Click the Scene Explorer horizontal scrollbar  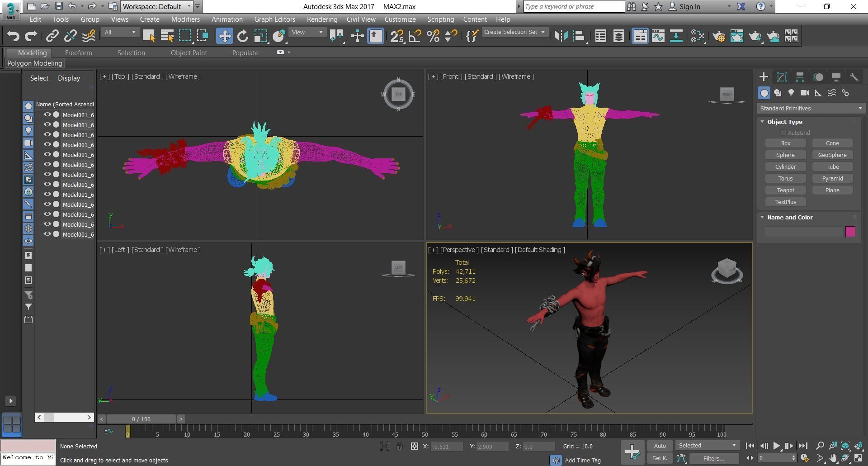coord(64,417)
